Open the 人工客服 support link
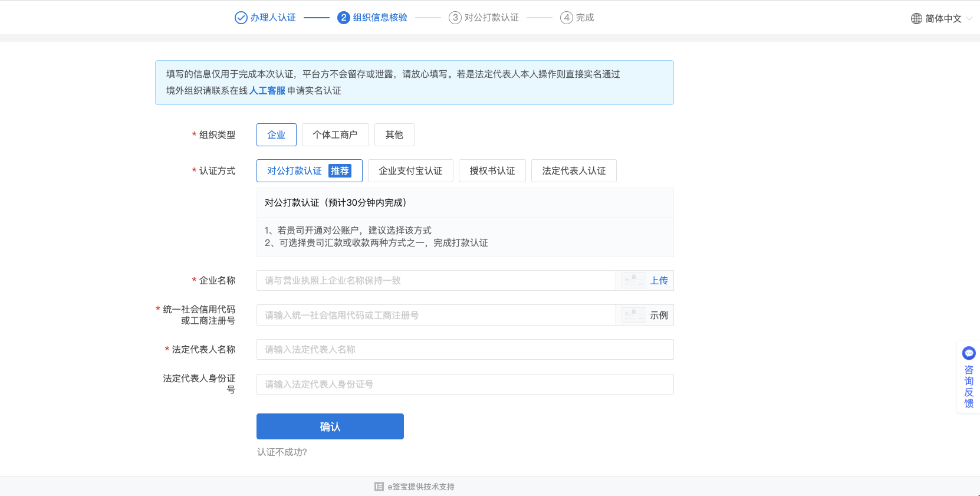 coord(267,91)
